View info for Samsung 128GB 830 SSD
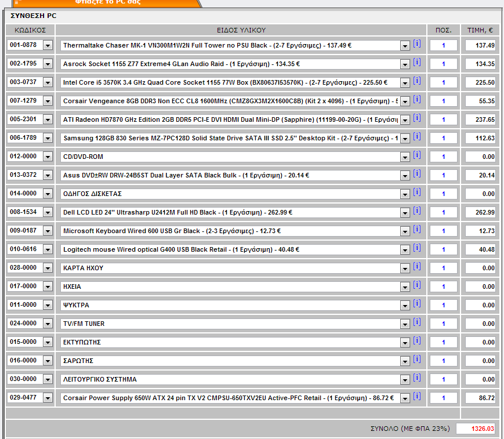The image size is (504, 439). point(417,136)
